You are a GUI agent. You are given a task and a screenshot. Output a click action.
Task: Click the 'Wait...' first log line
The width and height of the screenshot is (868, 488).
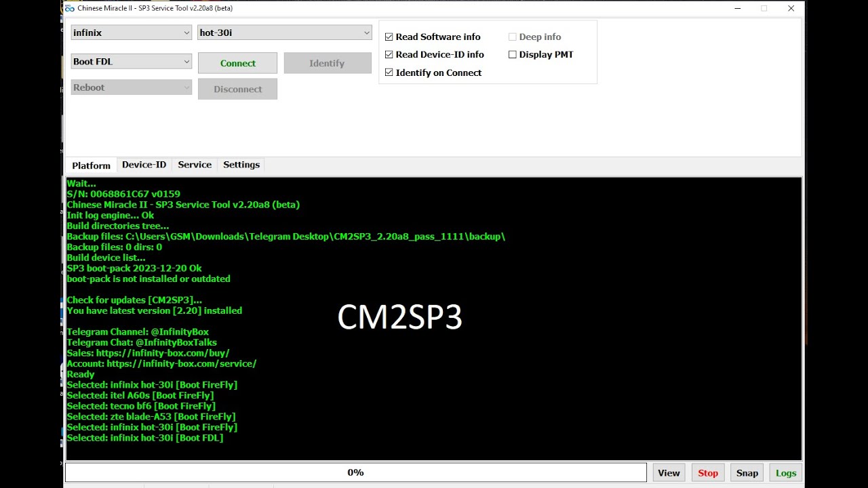(x=81, y=184)
